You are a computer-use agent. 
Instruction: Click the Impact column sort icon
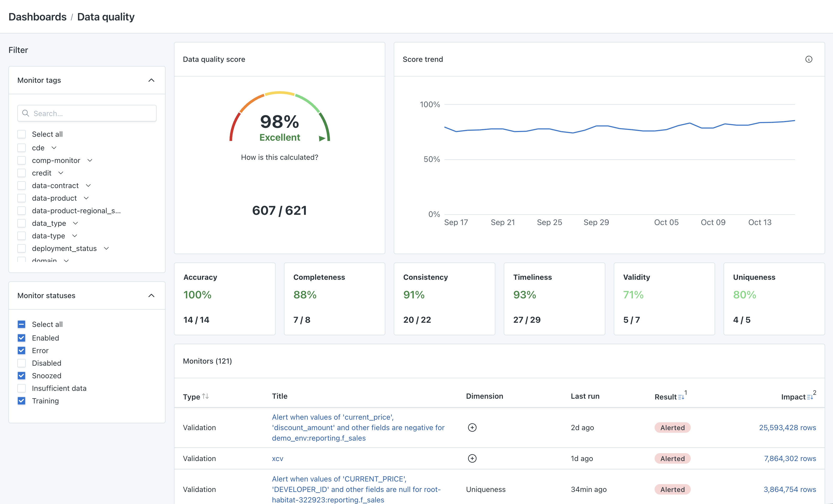(810, 397)
